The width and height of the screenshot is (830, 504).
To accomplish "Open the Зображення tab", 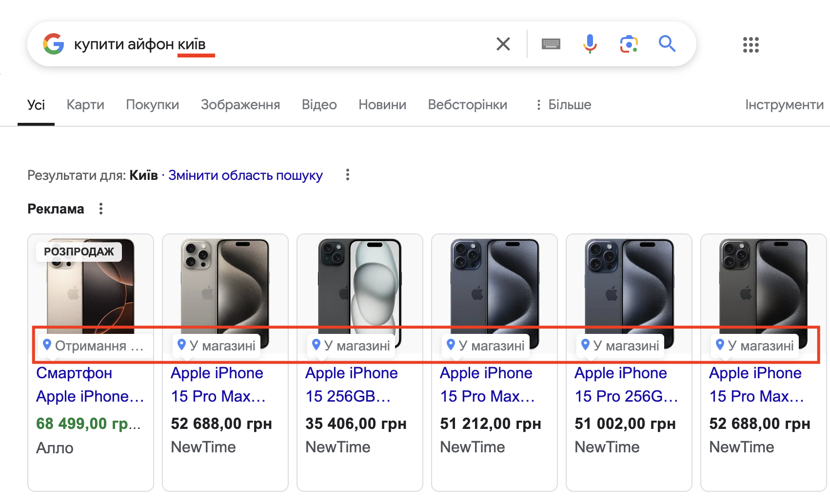I will 240,105.
